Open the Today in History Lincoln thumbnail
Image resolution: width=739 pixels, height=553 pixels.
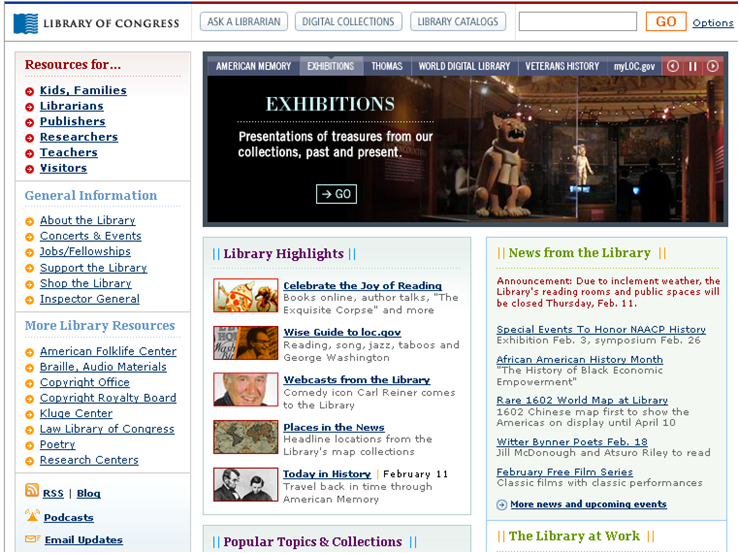pyautogui.click(x=246, y=484)
